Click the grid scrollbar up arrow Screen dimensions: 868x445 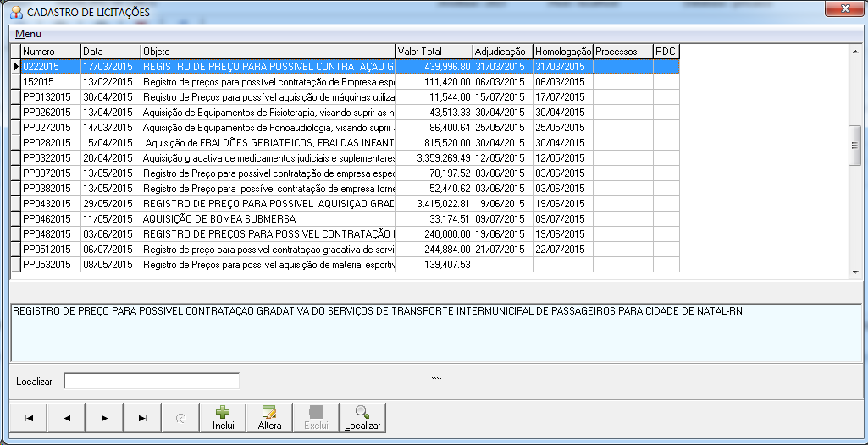pos(856,51)
